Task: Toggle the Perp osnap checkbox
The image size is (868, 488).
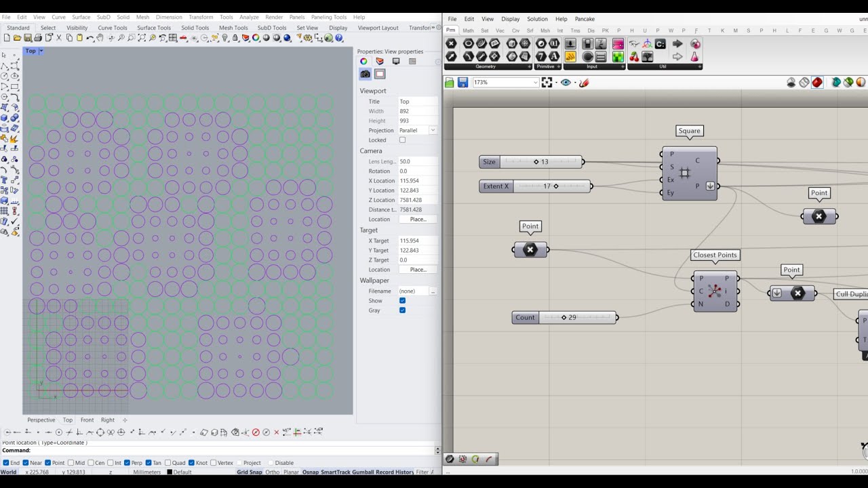Action: pyautogui.click(x=127, y=463)
